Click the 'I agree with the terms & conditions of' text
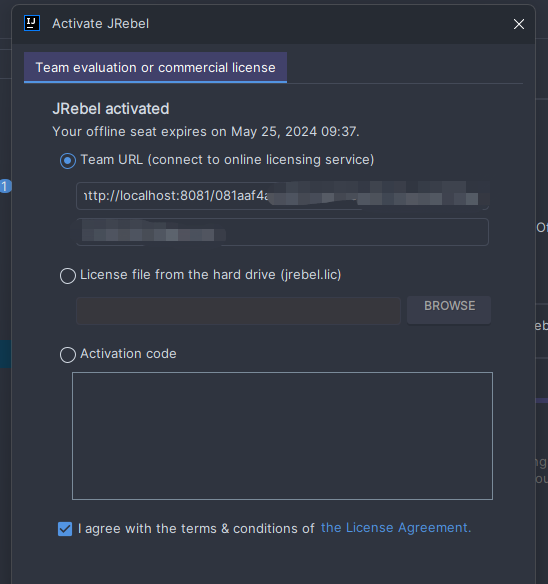 (x=196, y=529)
